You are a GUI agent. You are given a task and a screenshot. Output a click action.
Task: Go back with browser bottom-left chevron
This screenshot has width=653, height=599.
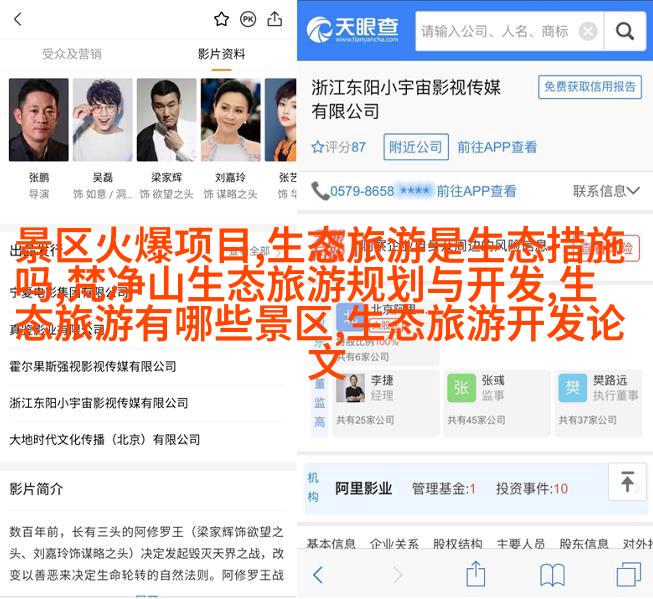click(x=318, y=575)
